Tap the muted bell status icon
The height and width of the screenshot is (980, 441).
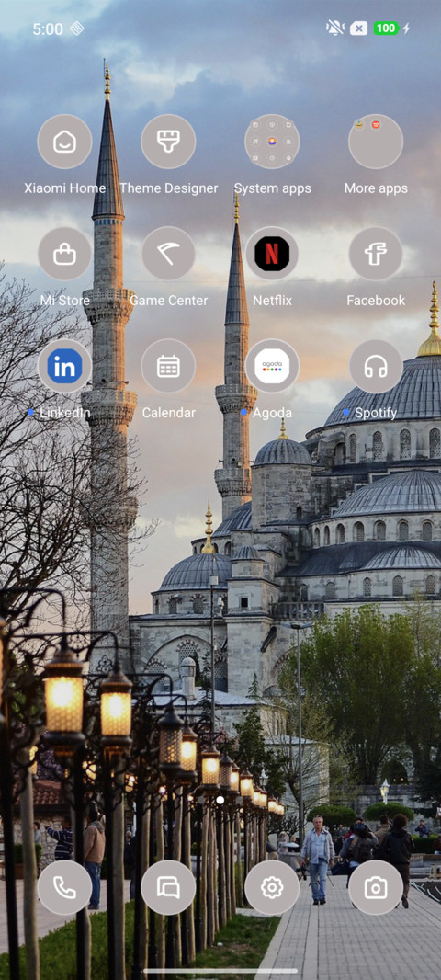pos(335,28)
